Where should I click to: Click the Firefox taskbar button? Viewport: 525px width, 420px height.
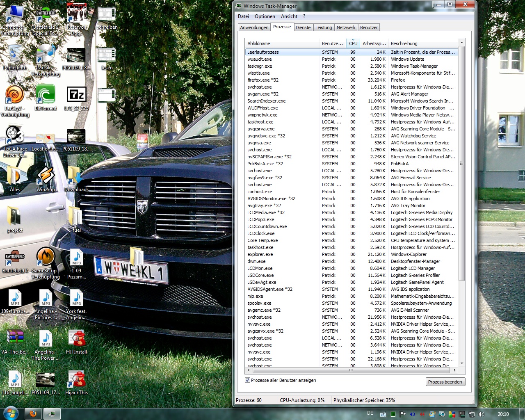tap(33, 414)
